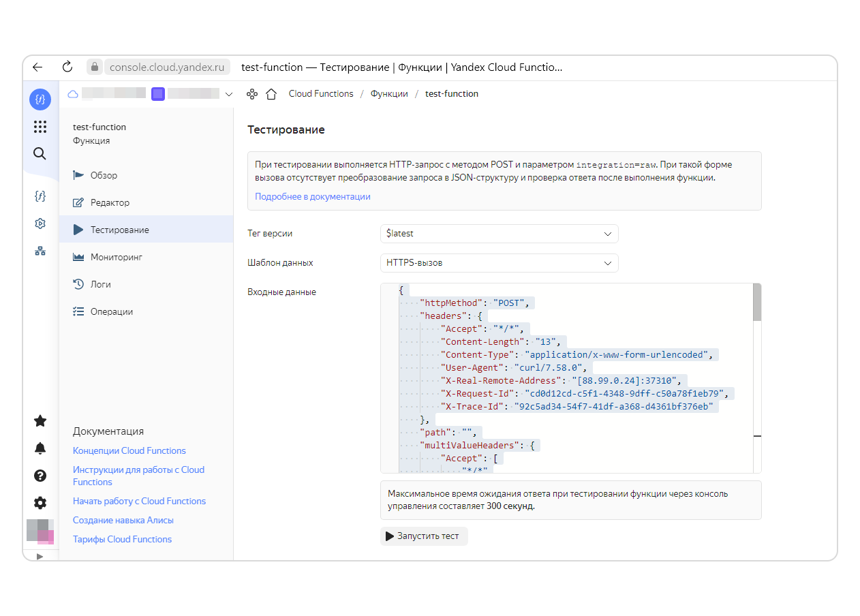This screenshot has height=616, width=860.
Task: Click the lock icon in address bar
Action: [95, 67]
